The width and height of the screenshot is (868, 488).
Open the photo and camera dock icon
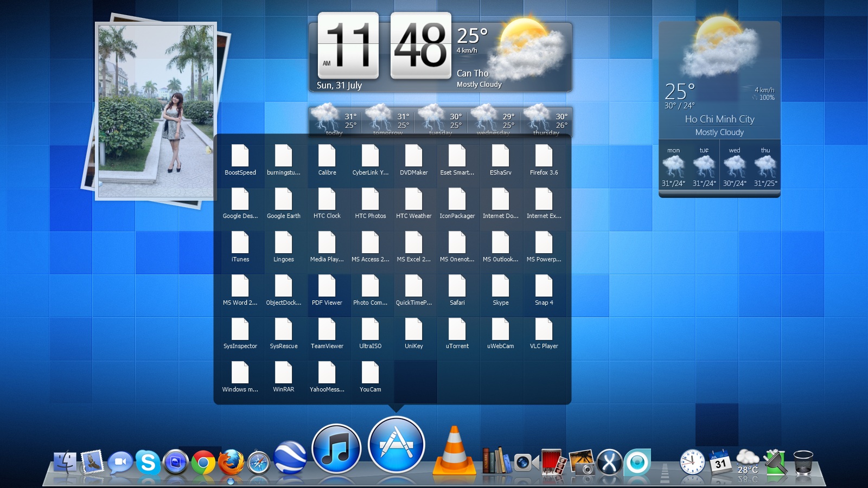pos(582,463)
